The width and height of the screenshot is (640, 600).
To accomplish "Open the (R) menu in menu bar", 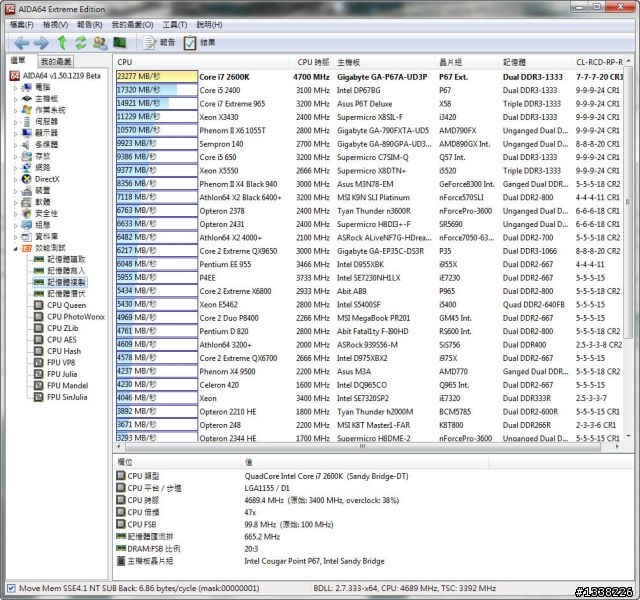I will [90, 25].
